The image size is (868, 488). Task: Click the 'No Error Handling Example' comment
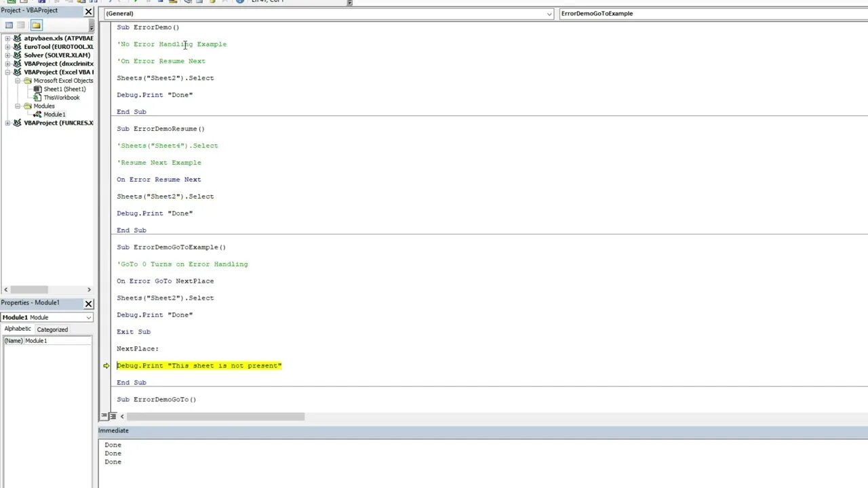(172, 44)
